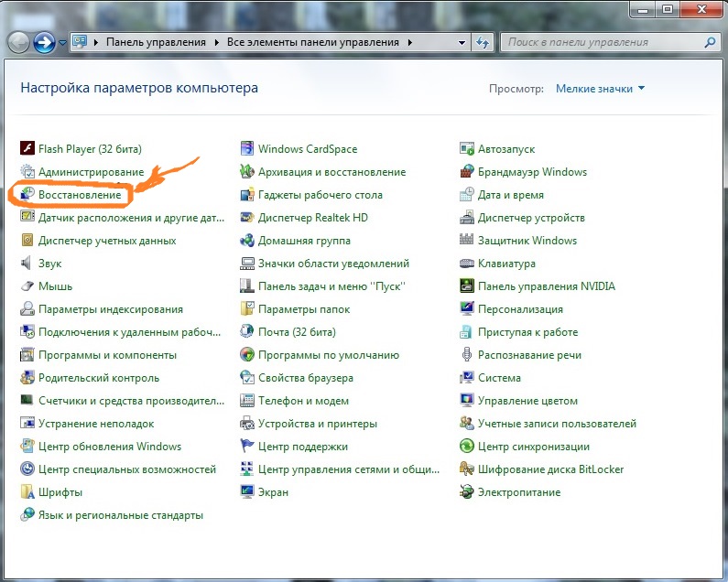
Task: Expand the address bar history dropdown arrow
Action: [462, 42]
